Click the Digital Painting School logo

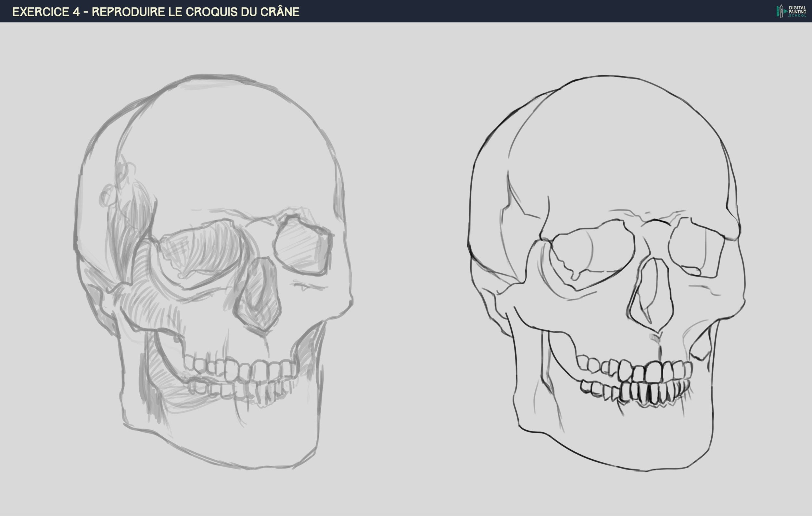[792, 11]
